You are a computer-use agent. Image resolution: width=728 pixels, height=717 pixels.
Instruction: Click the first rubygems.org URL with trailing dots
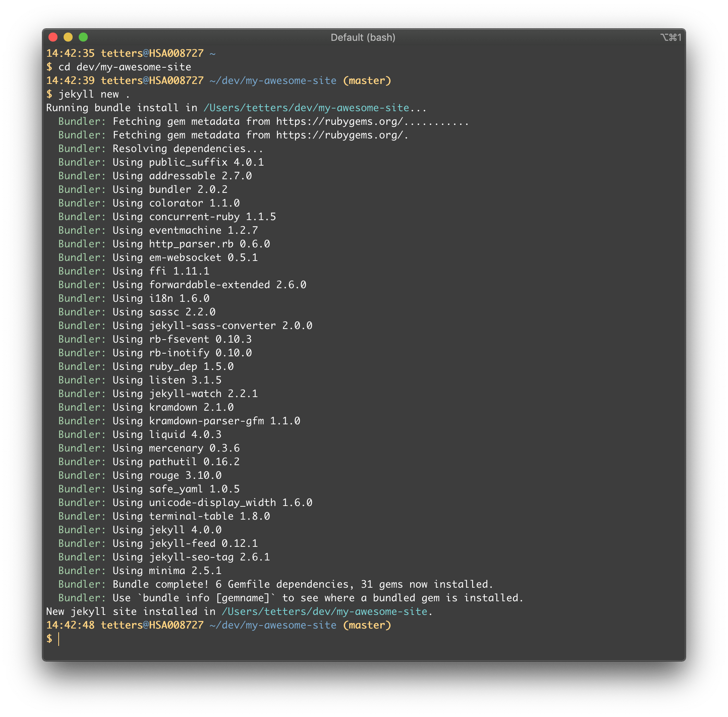(x=373, y=121)
